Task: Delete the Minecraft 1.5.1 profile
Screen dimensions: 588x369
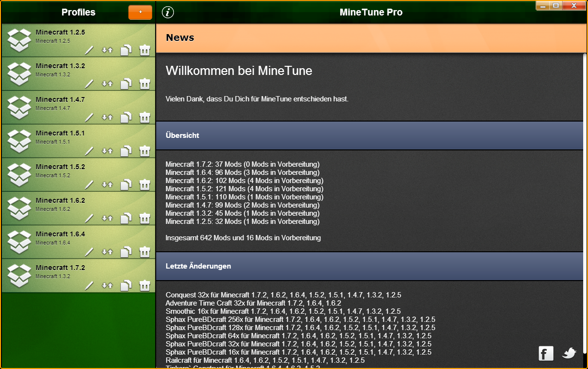Action: pyautogui.click(x=145, y=151)
